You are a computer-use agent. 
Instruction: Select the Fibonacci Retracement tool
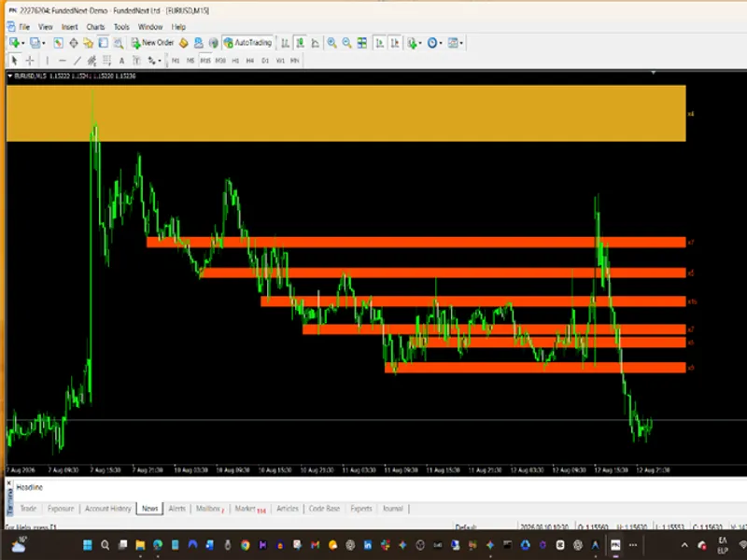(107, 61)
